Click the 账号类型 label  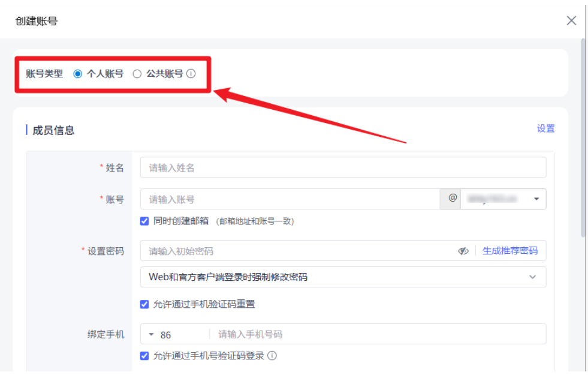coord(44,74)
